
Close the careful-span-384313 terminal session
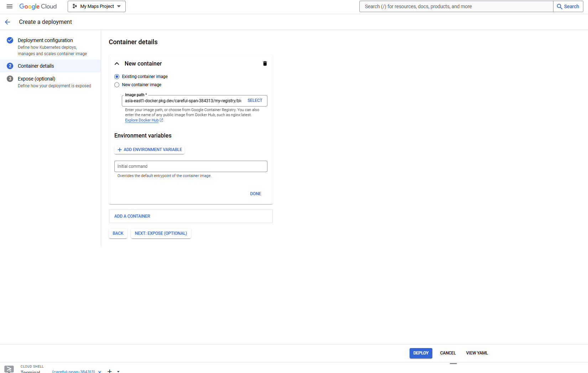click(x=99, y=372)
